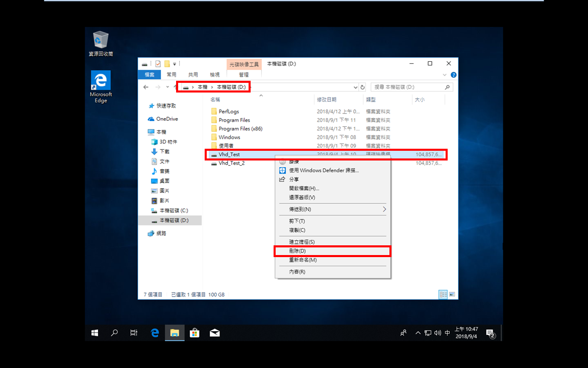This screenshot has width=588, height=368.
Task: Select the Program Files (x86) folder
Action: tap(240, 129)
